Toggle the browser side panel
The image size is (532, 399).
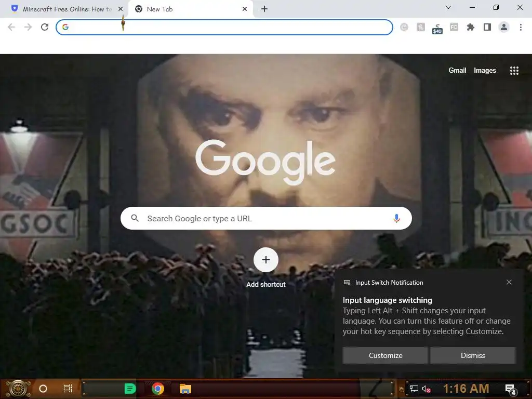tap(487, 27)
